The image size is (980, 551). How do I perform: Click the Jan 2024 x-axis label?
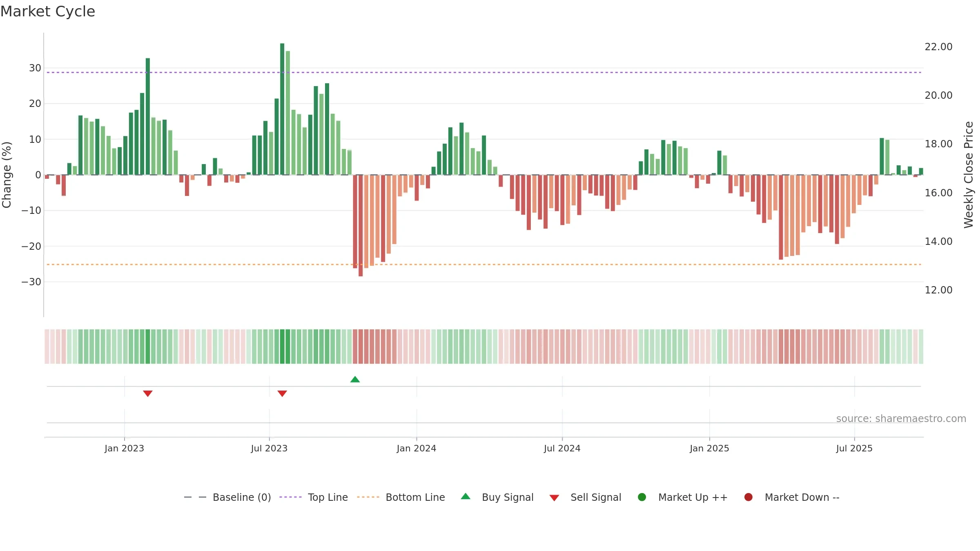(416, 448)
